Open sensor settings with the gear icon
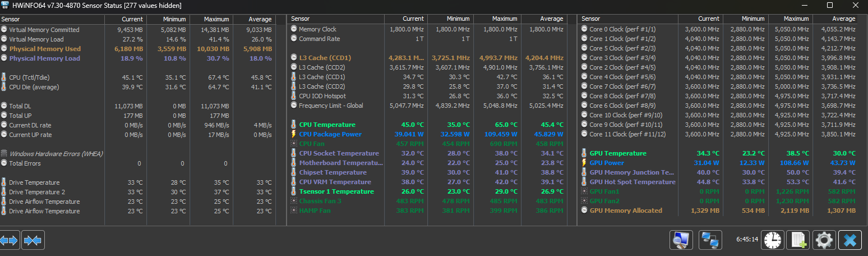This screenshot has height=256, width=868. pyautogui.click(x=824, y=240)
